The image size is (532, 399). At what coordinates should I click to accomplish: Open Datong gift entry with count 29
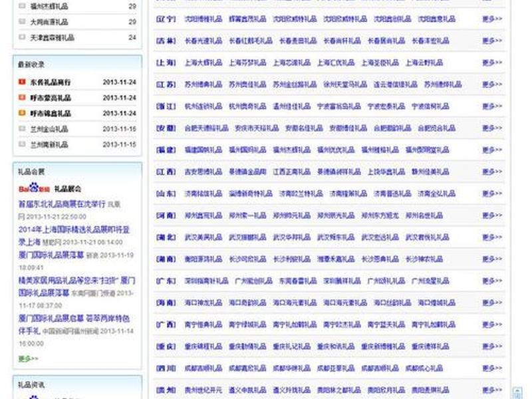49,22
